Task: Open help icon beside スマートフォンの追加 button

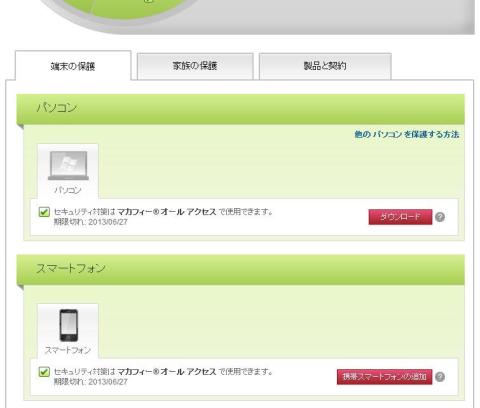Action: tap(440, 377)
